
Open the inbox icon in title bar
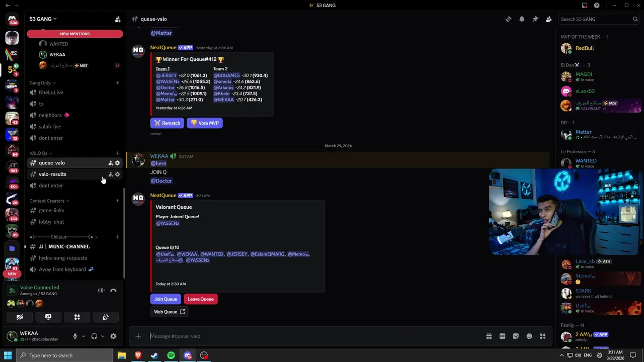click(x=585, y=6)
